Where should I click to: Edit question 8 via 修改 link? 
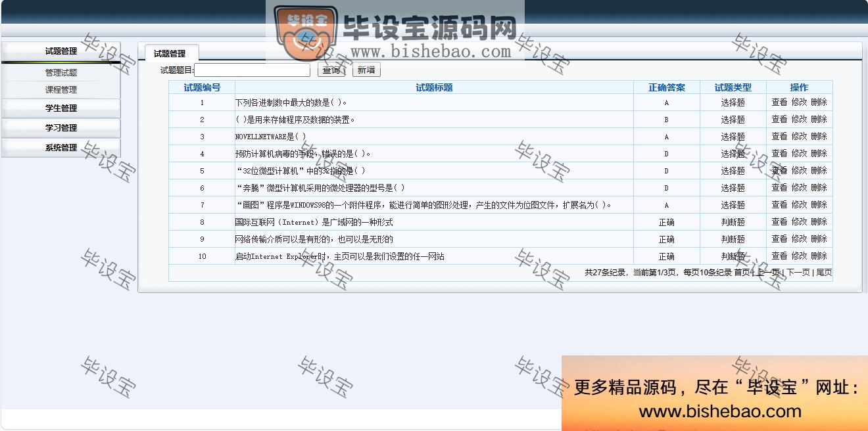pos(799,222)
